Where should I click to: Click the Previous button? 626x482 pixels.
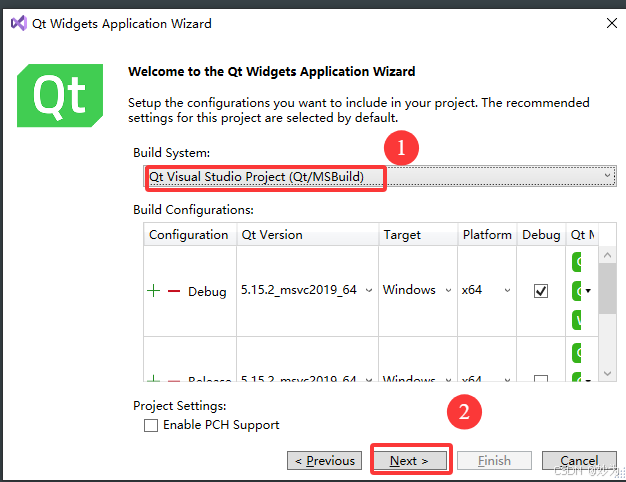[325, 461]
